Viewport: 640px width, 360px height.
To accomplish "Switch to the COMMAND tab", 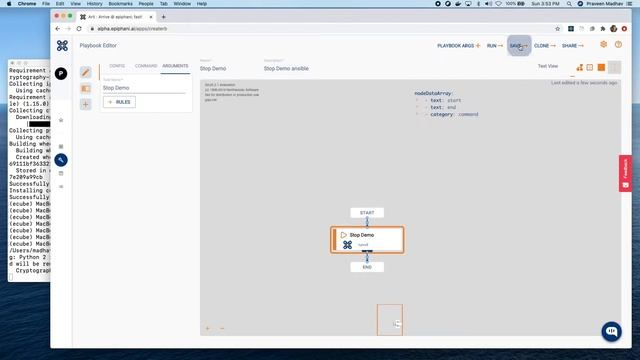I will point(146,66).
